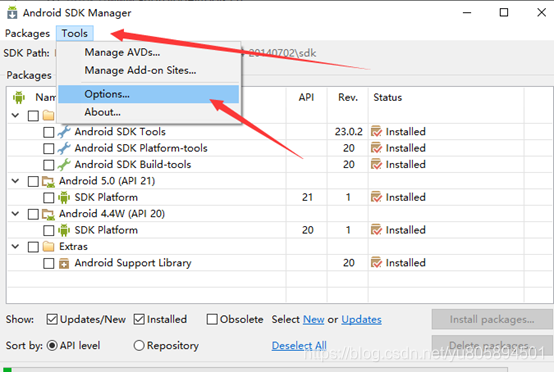
Task: Click the Install packages... button
Action: 492,319
